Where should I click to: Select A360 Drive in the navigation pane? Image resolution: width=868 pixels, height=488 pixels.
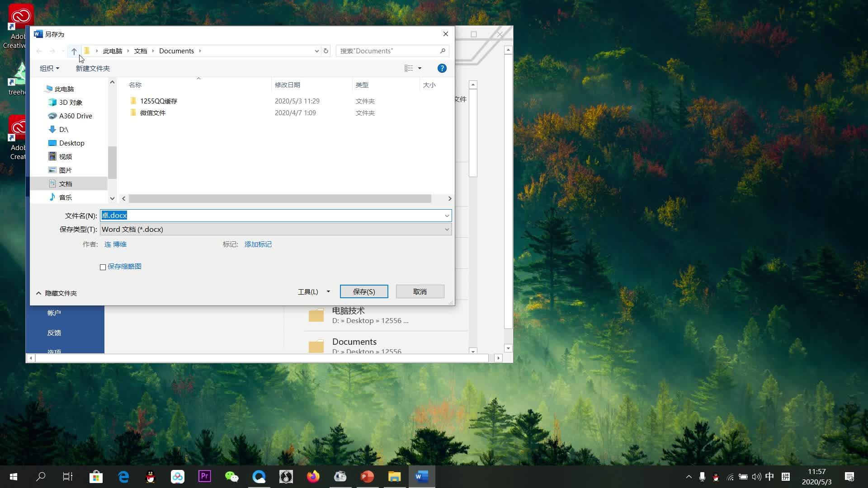[x=75, y=116]
